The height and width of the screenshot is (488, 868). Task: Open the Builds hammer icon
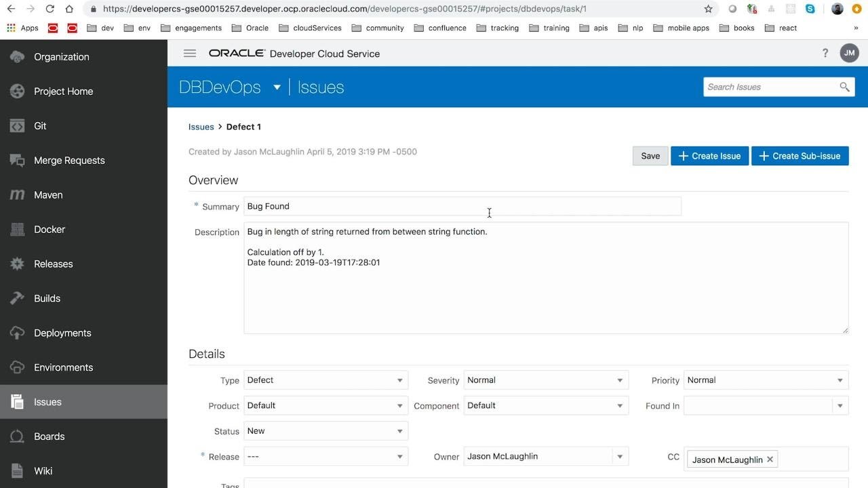(18, 299)
